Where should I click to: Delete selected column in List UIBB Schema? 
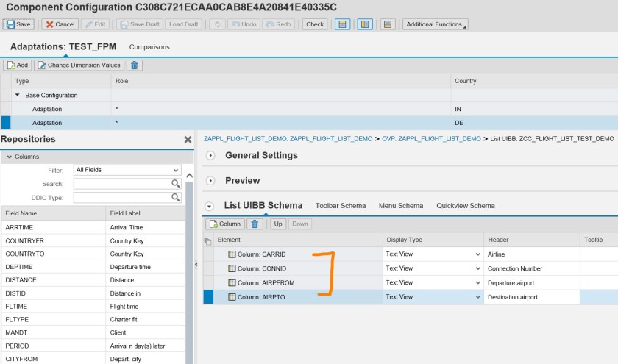(255, 224)
